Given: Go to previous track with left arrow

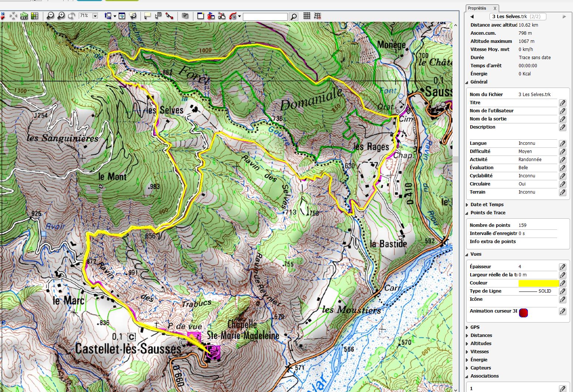Looking at the screenshot, I should [472, 17].
